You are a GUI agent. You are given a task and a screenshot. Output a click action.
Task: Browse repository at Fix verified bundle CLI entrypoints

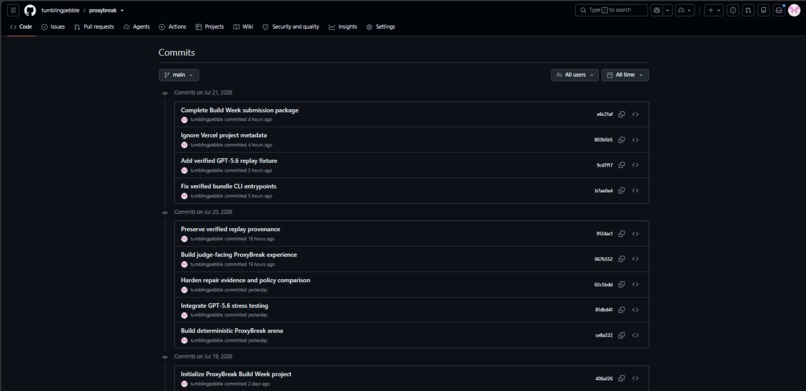pyautogui.click(x=636, y=191)
